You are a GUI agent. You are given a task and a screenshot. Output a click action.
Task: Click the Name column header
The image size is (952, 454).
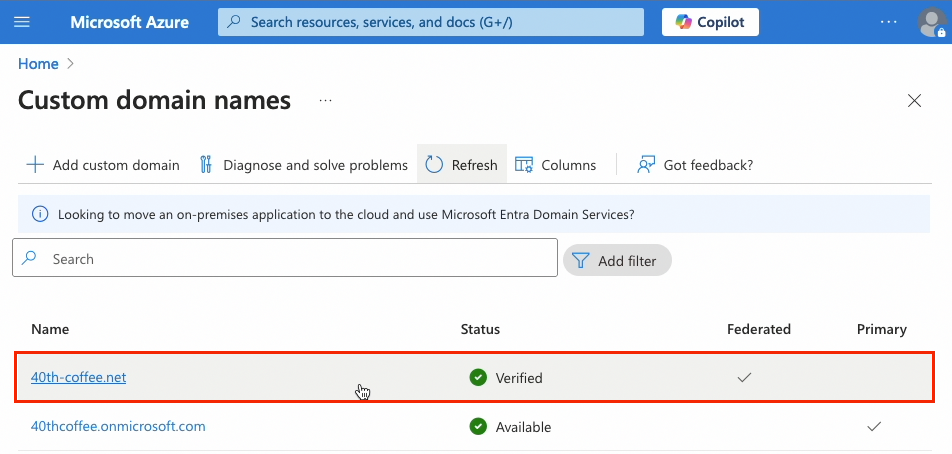click(x=50, y=329)
